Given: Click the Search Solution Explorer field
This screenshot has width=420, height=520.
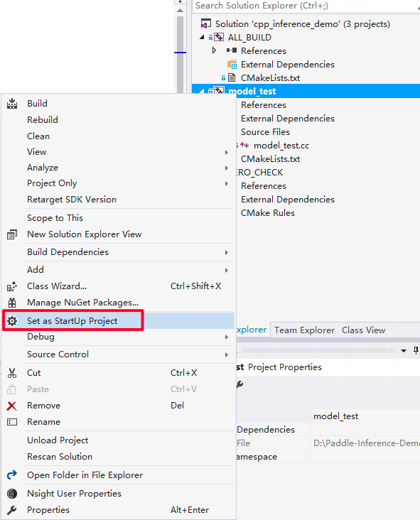Looking at the screenshot, I should tap(305, 6).
